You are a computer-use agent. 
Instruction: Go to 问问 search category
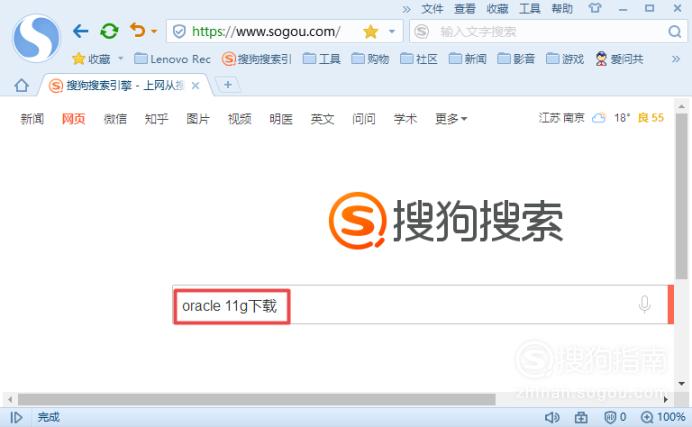coord(364,119)
